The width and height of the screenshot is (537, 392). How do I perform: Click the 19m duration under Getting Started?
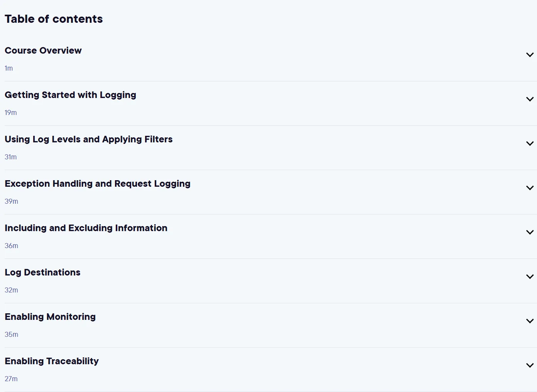click(x=11, y=113)
